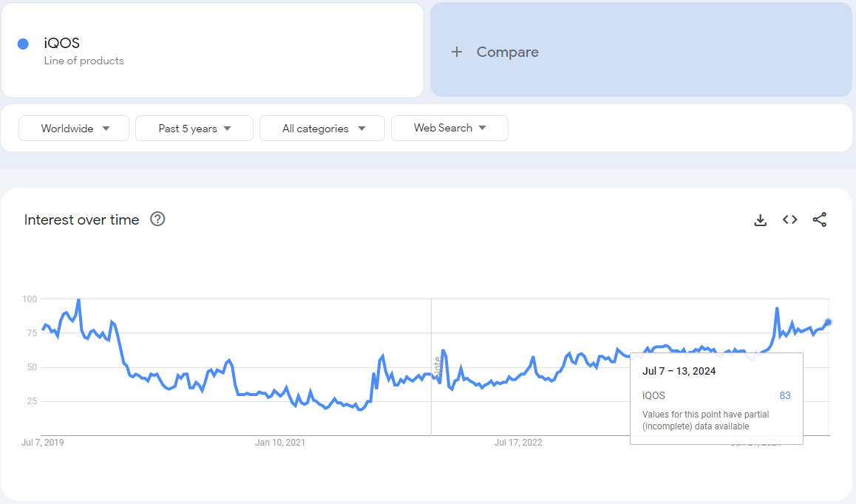The image size is (856, 504).
Task: Open the Past 5 years dropdown
Action: point(194,129)
